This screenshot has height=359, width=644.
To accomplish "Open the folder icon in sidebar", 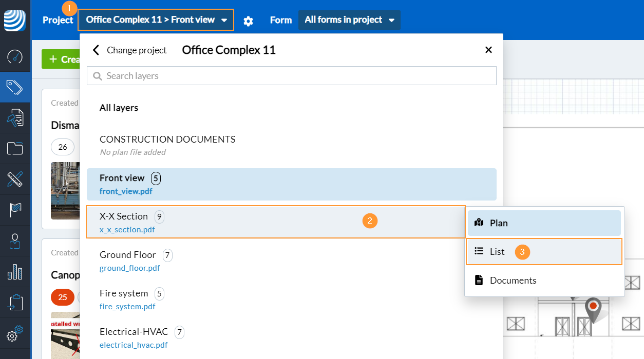I will tap(15, 149).
